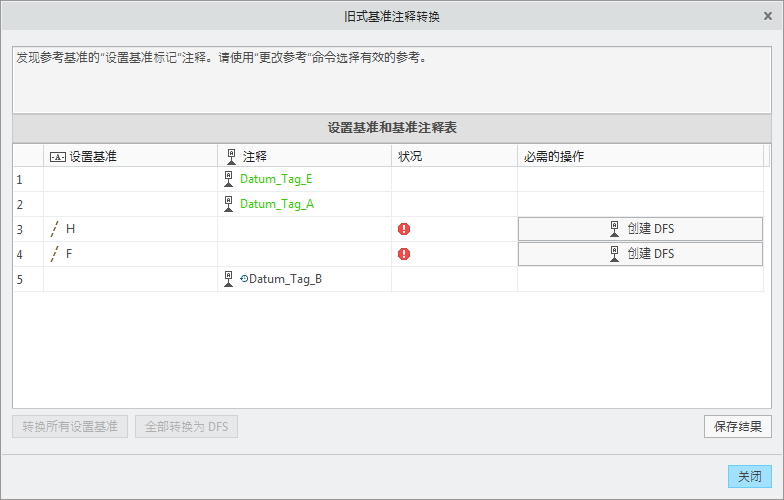The width and height of the screenshot is (784, 500).
Task: Click the 状况 column header
Action: 410,157
